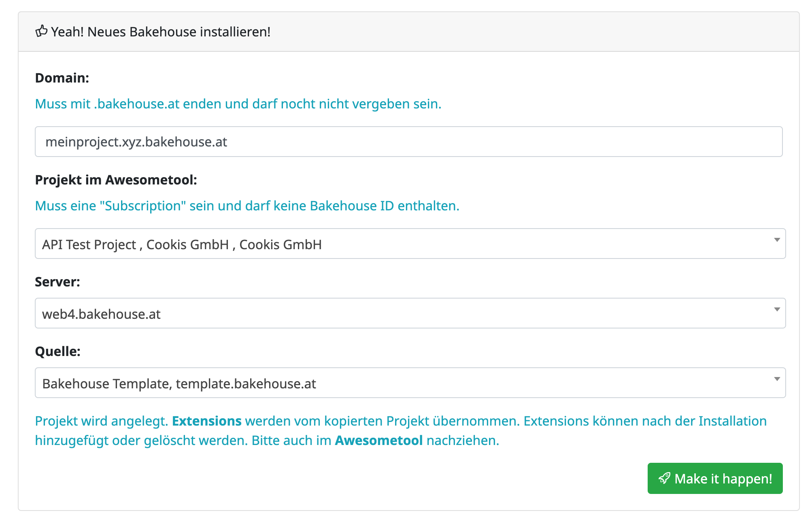
Task: Click the arrow of the Quelle select box
Action: click(x=777, y=379)
